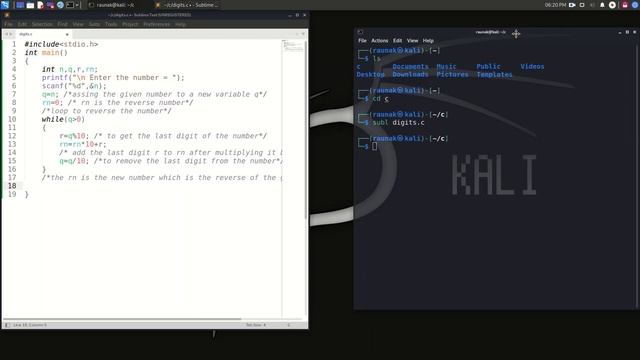Viewport: 640px width, 360px height.
Task: Open the terminal Help menu
Action: click(x=428, y=41)
